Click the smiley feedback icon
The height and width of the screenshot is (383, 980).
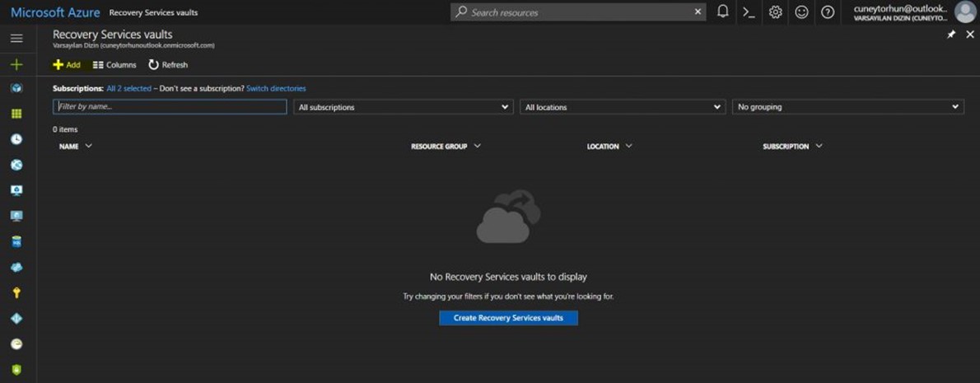pyautogui.click(x=801, y=12)
